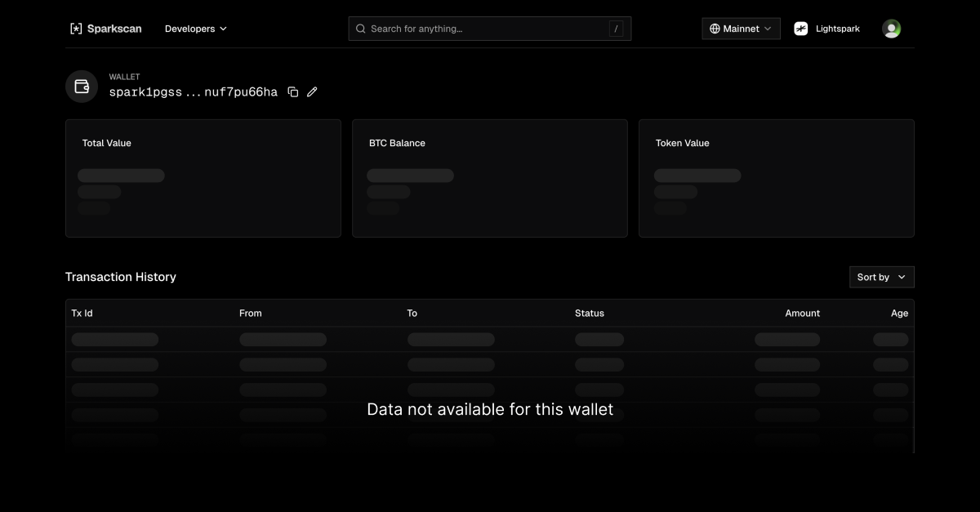The height and width of the screenshot is (512, 980).
Task: Click the Lightspark logo icon
Action: tap(801, 29)
